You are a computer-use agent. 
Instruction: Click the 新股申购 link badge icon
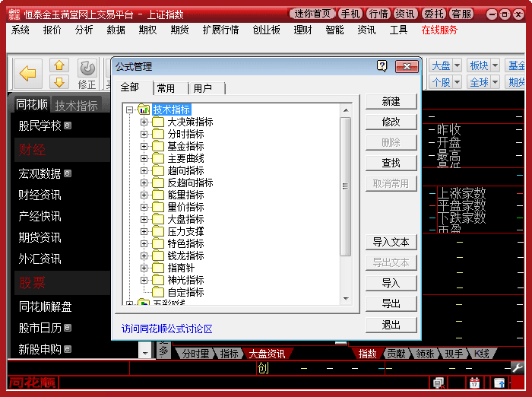click(68, 349)
